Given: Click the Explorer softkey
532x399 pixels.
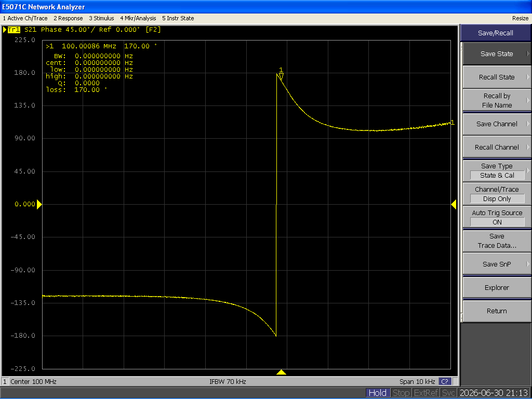Looking at the screenshot, I should (x=497, y=287).
